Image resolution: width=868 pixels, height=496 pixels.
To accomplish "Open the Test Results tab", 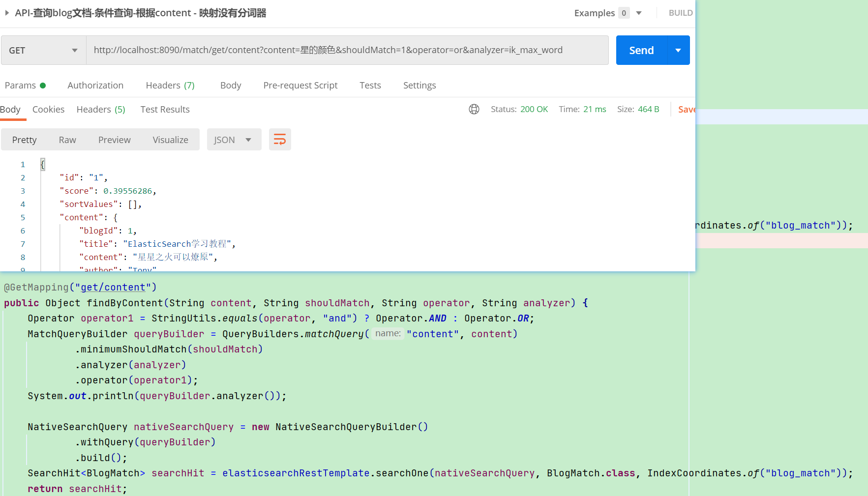I will (x=165, y=109).
